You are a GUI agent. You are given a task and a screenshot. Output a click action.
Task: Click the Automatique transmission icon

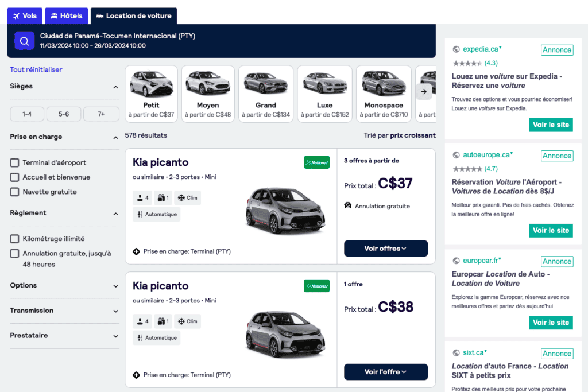coord(141,214)
